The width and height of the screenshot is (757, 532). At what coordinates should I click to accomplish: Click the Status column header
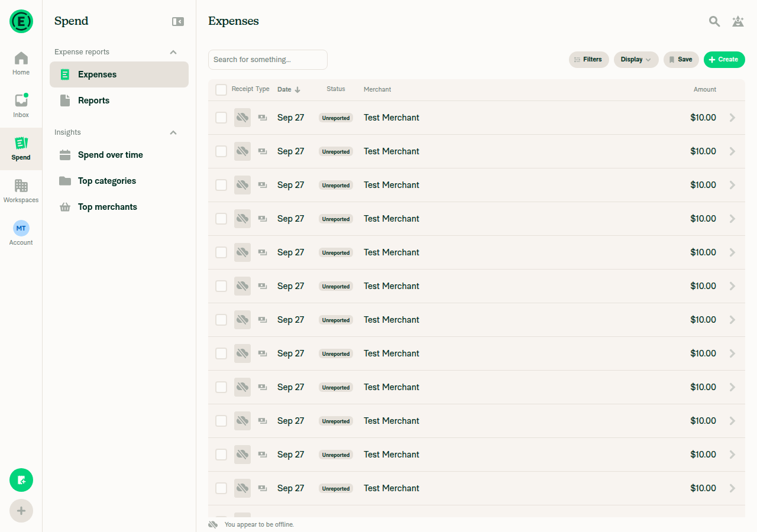click(x=336, y=89)
